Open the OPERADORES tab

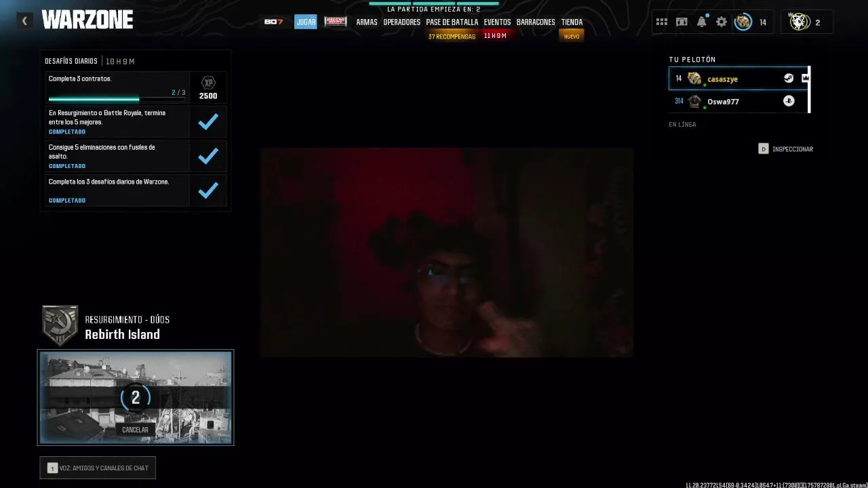coord(402,22)
